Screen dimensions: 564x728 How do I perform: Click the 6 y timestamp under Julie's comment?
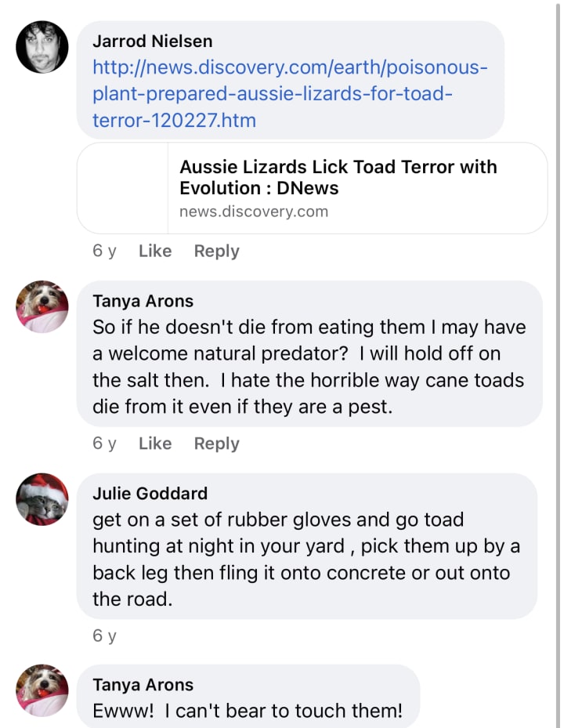pyautogui.click(x=104, y=636)
